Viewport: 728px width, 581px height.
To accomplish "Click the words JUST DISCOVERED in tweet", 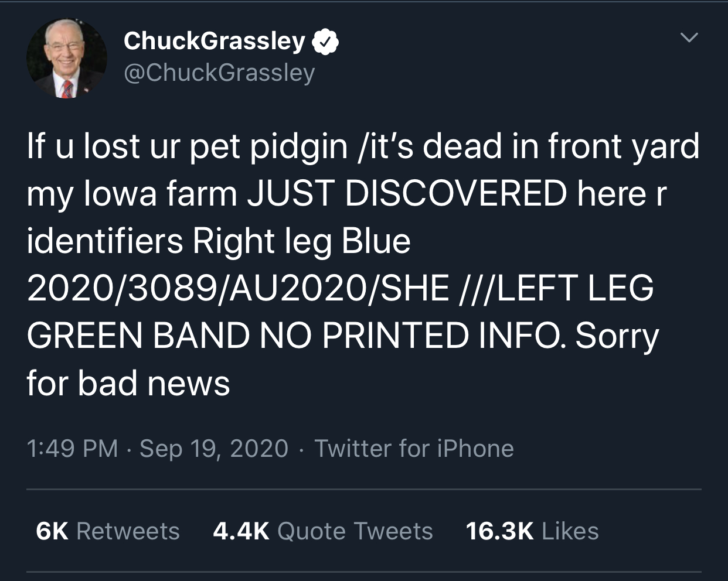I will click(x=406, y=194).
